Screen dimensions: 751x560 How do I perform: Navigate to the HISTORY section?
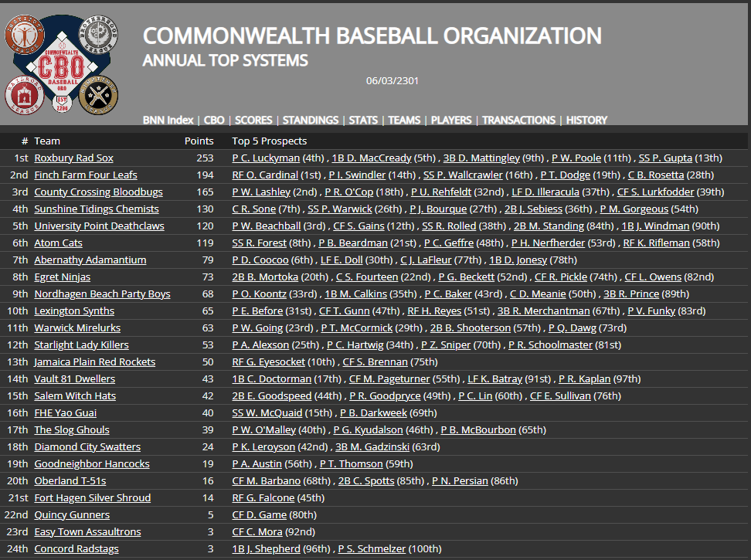click(586, 120)
